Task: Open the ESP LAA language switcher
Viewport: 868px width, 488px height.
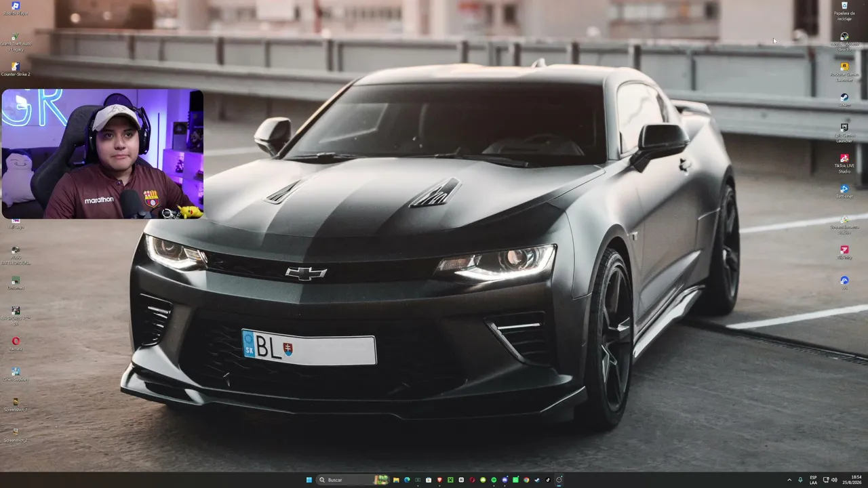Action: coord(814,480)
